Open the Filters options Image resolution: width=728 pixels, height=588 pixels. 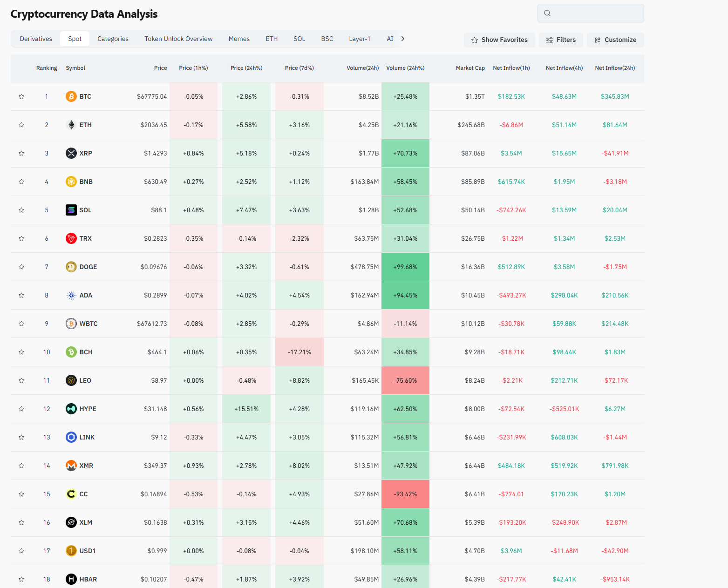click(x=561, y=40)
